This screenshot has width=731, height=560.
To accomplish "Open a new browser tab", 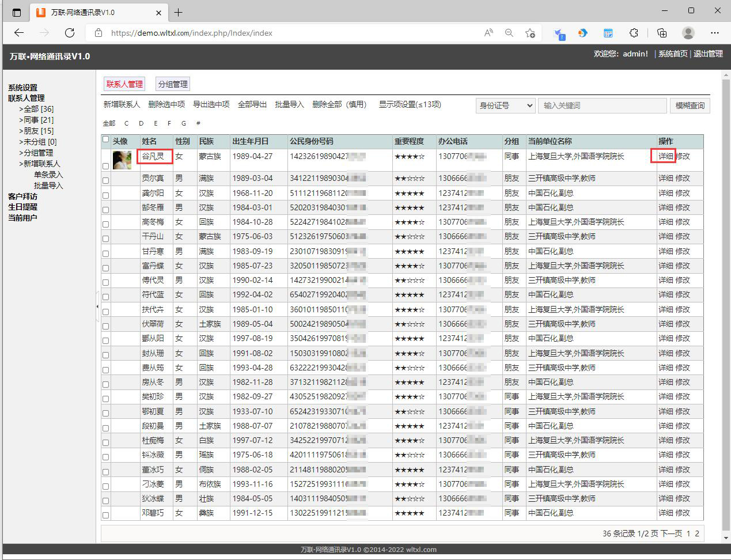I will coord(179,12).
